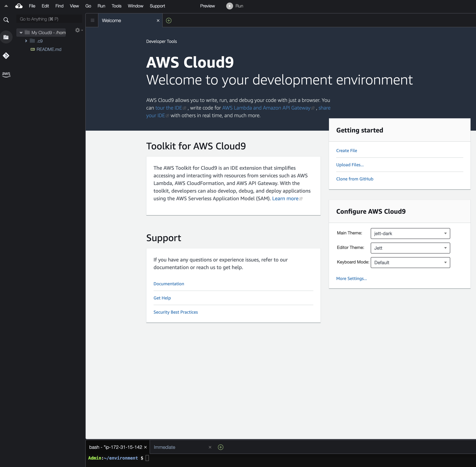Viewport: 476px width, 467px height.
Task: Close the bash terminal tab
Action: point(145,447)
